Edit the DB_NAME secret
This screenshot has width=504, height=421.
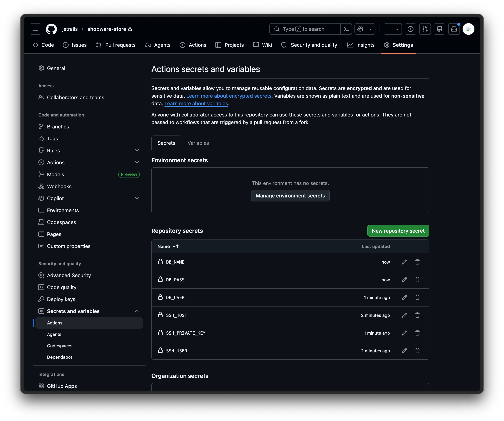point(404,262)
